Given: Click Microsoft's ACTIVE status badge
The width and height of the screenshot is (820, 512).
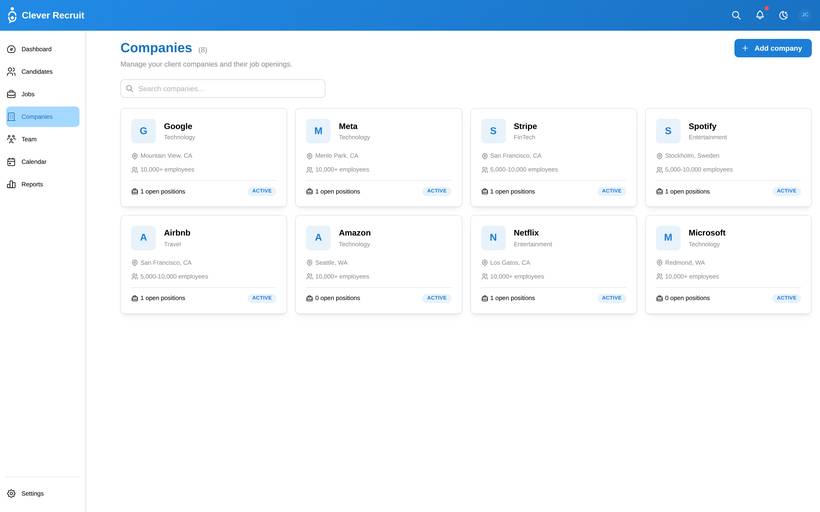Looking at the screenshot, I should point(786,298).
